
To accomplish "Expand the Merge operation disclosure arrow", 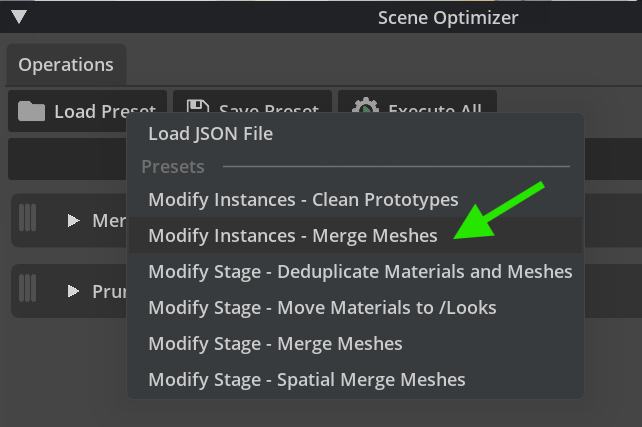I will (74, 220).
